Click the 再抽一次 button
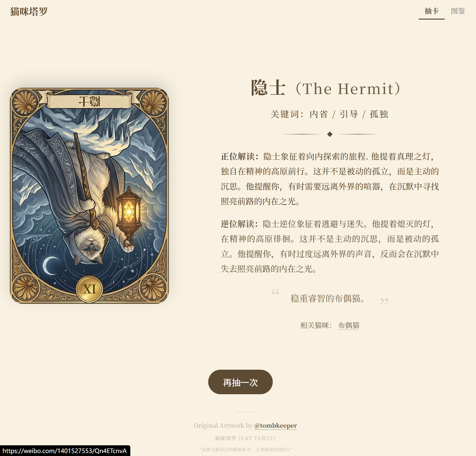This screenshot has height=456, width=476. tap(240, 382)
